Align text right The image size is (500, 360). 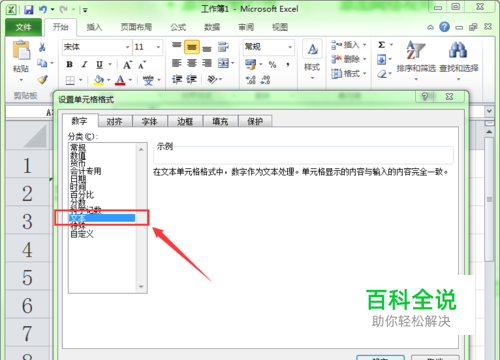coord(207,63)
